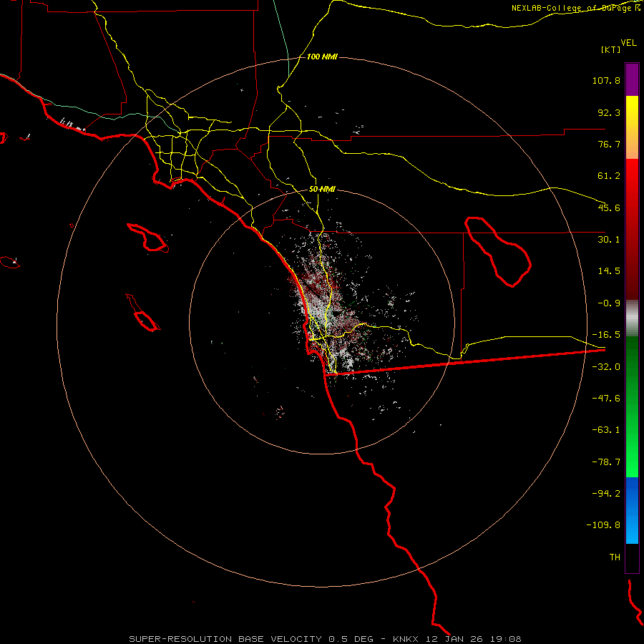This screenshot has height=644, width=644.
Task: Click the 100 NMI range ring label
Action: 322,57
